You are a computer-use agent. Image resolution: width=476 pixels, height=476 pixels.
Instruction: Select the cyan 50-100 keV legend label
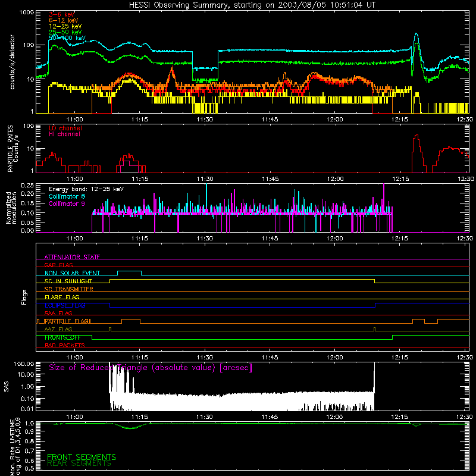point(67,38)
